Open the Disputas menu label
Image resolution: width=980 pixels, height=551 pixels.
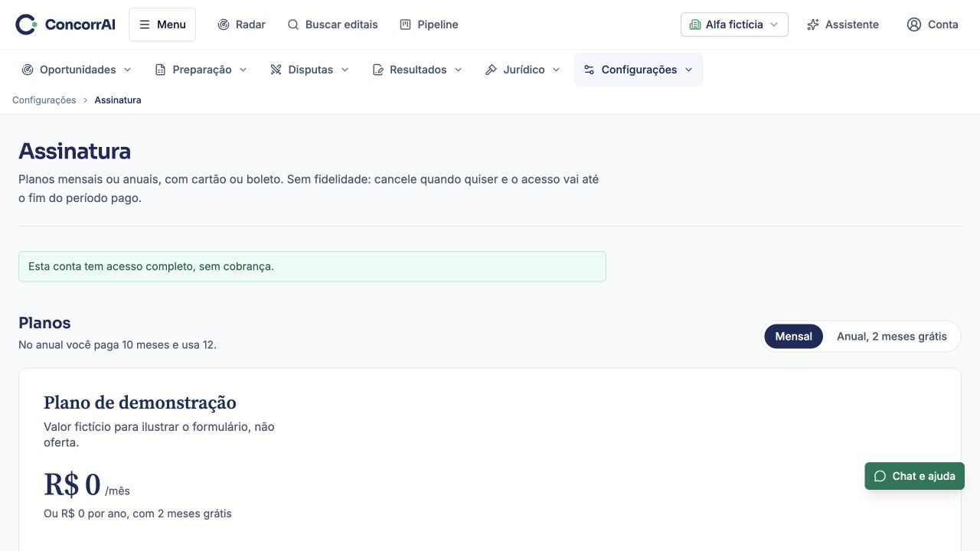pyautogui.click(x=311, y=70)
